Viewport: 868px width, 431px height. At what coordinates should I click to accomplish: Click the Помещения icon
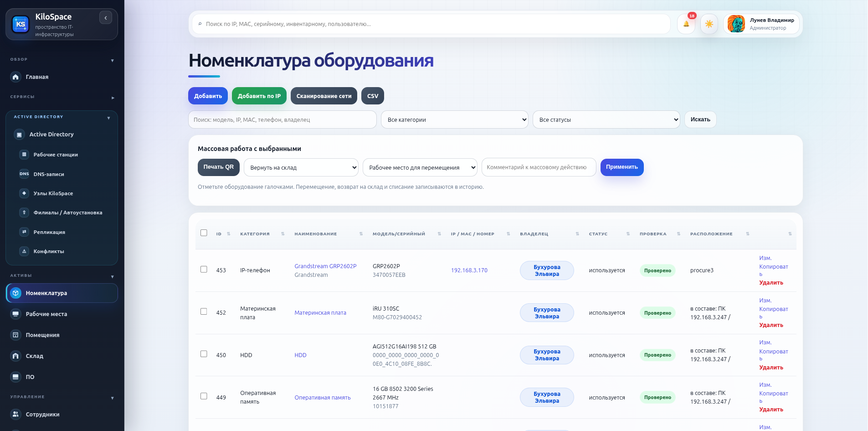click(16, 335)
